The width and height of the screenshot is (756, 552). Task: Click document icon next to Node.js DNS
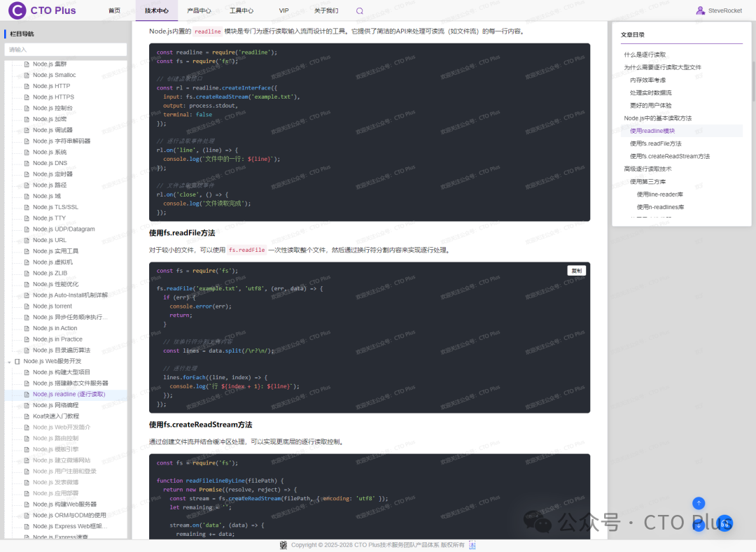pyautogui.click(x=27, y=163)
